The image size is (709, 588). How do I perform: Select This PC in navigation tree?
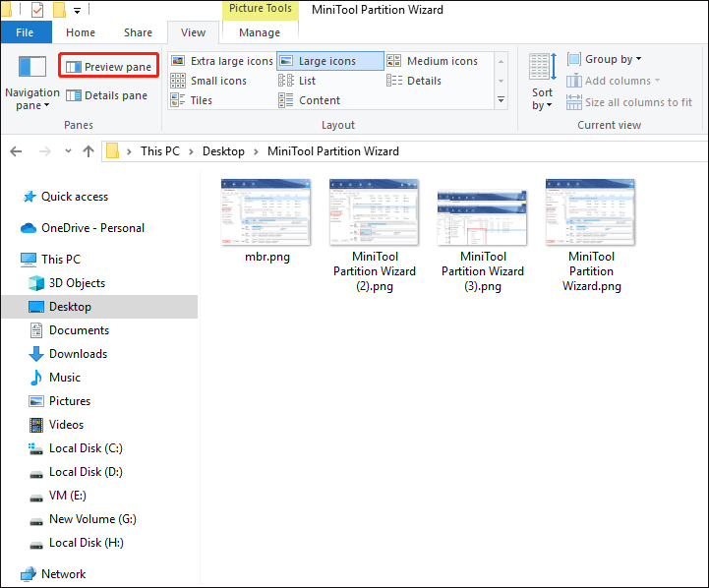[x=51, y=260]
